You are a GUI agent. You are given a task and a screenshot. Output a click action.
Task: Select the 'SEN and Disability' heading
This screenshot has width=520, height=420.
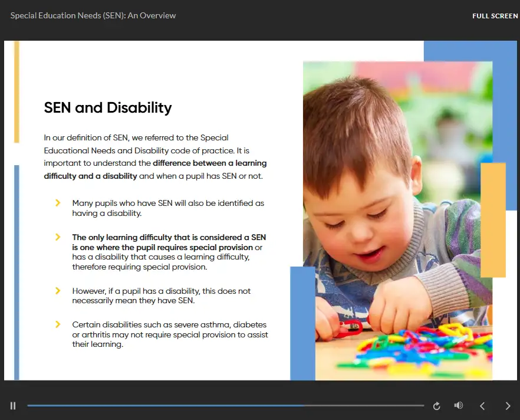click(x=108, y=107)
